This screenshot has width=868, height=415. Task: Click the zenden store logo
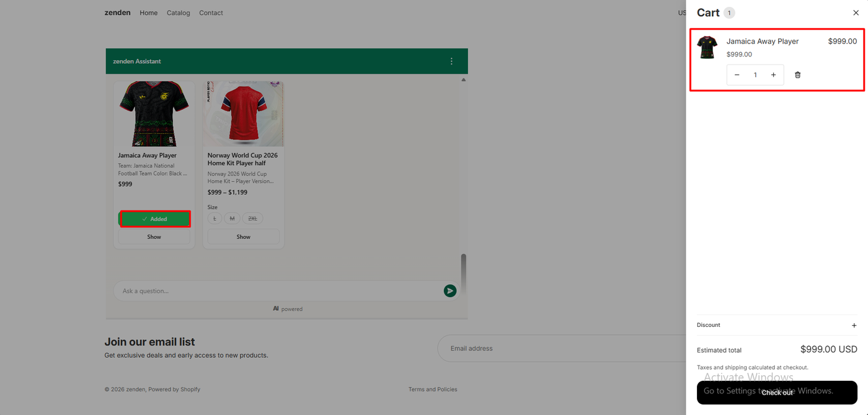[x=117, y=12]
